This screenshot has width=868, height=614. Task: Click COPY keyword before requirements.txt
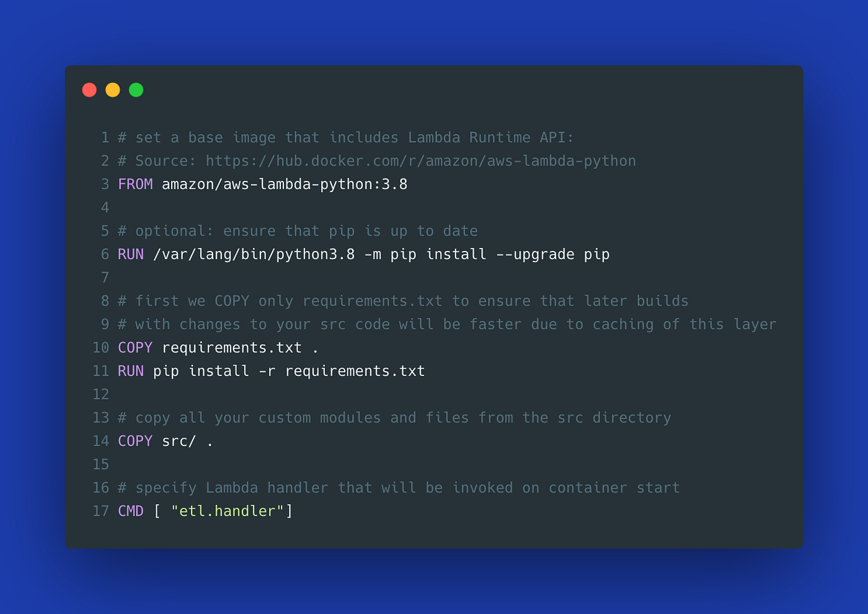pyautogui.click(x=135, y=348)
